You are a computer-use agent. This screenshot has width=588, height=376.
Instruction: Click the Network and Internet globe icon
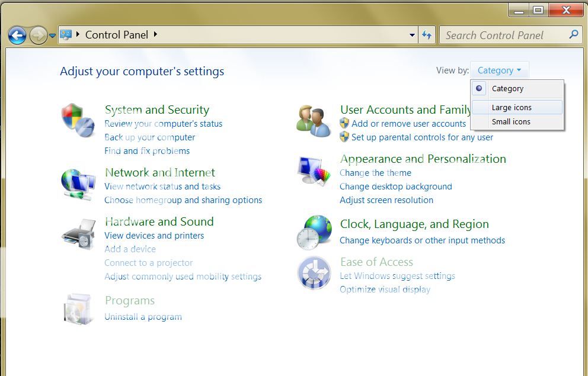pyautogui.click(x=78, y=185)
